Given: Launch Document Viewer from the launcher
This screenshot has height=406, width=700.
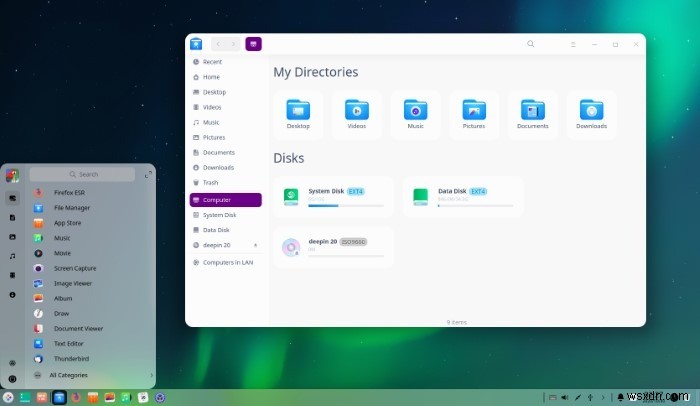Looking at the screenshot, I should (92, 329).
